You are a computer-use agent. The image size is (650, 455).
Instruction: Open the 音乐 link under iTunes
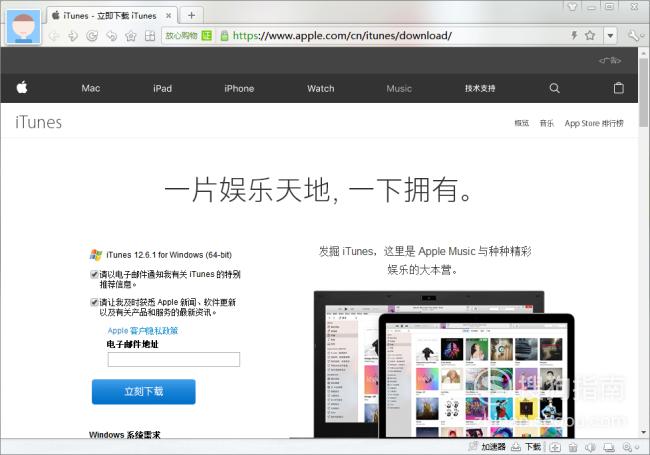point(546,123)
